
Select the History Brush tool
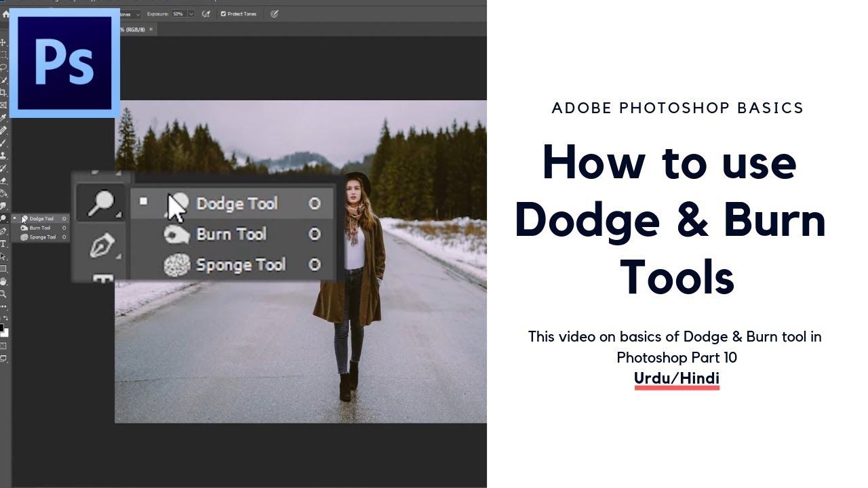point(3,168)
